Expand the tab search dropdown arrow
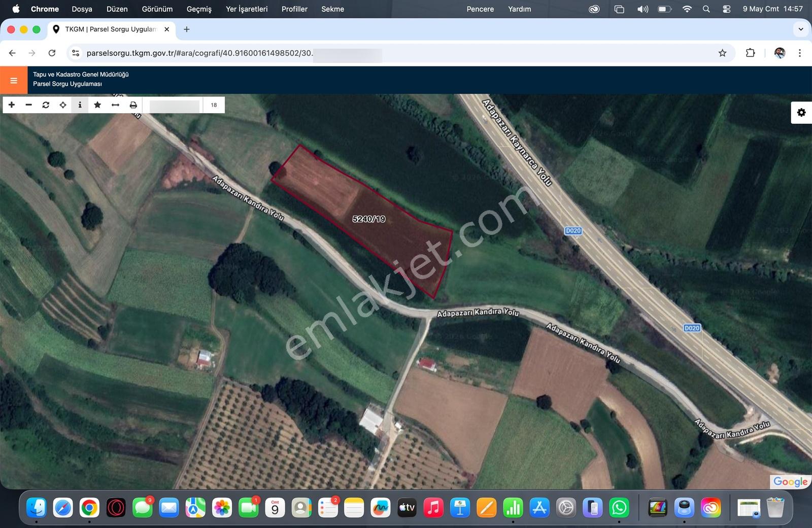Image resolution: width=812 pixels, height=528 pixels. 801,29
